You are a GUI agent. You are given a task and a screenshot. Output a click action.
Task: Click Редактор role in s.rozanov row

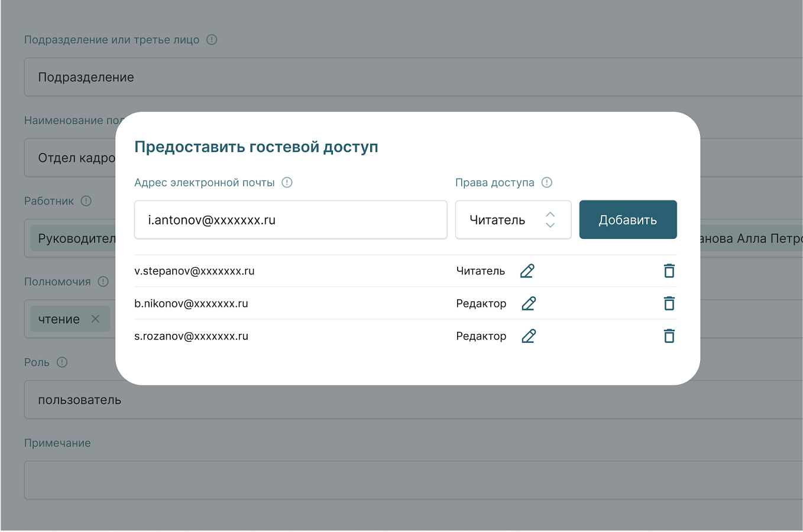[481, 336]
